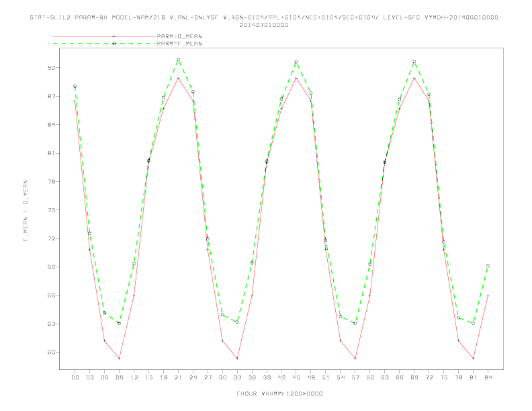Select the x-axis forecast hour label 15
532x411 pixels.
coord(148,377)
